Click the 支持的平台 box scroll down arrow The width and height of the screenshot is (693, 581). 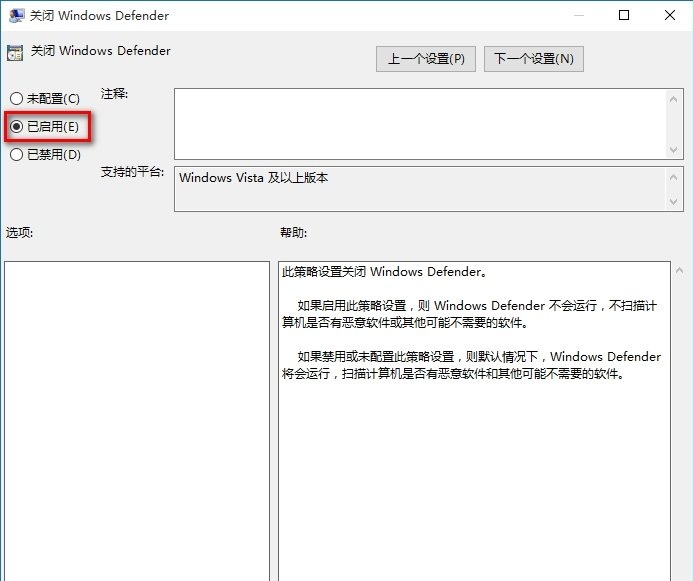[x=673, y=201]
